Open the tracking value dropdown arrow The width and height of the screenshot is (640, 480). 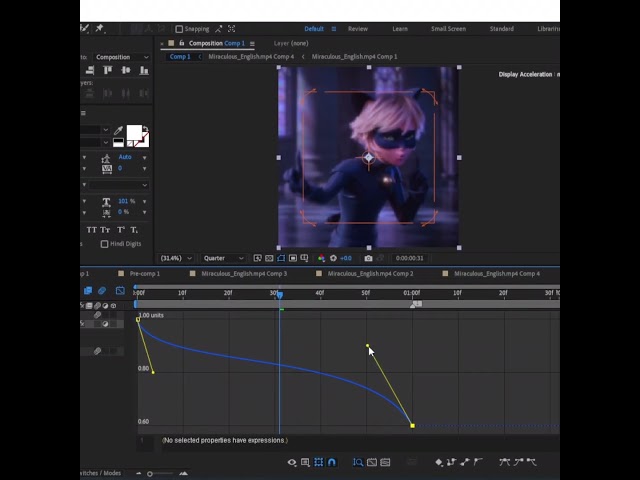click(144, 169)
